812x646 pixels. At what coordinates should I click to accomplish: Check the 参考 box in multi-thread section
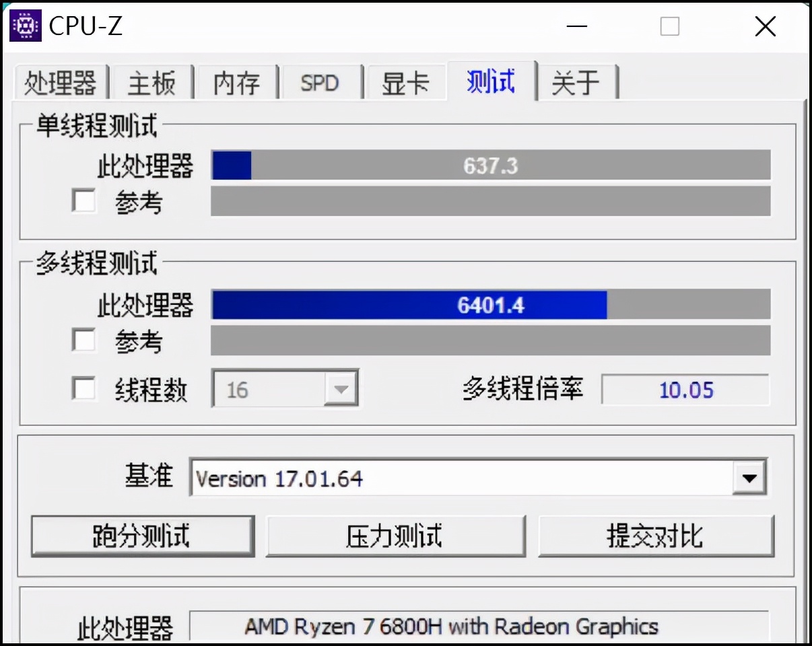pyautogui.click(x=83, y=340)
